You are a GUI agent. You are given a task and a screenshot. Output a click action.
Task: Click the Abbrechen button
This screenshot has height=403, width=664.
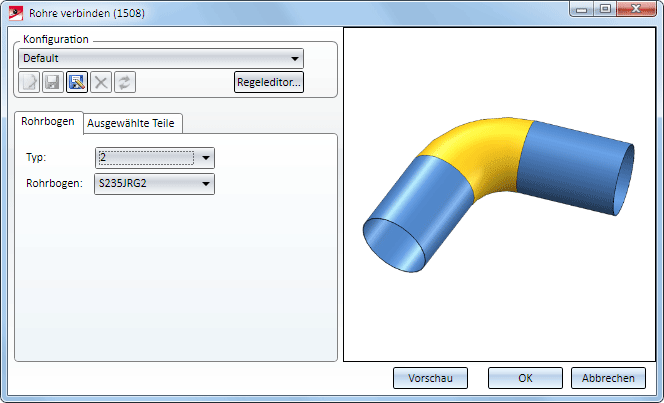[608, 378]
